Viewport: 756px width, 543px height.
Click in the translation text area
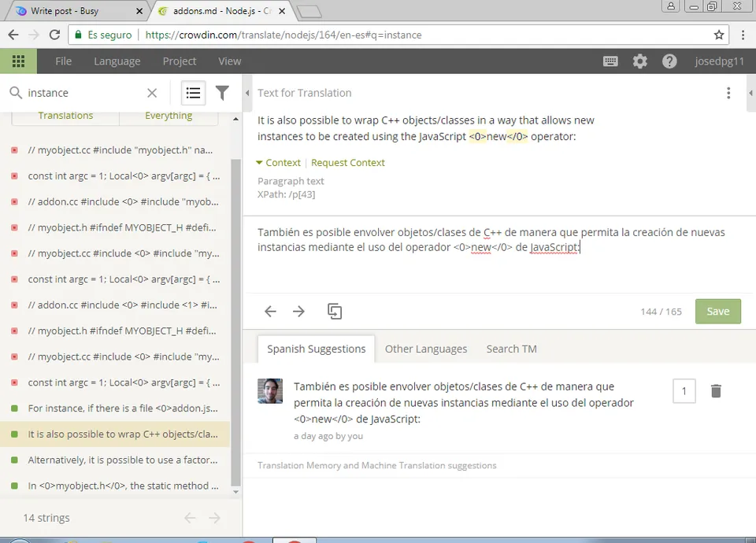click(499, 255)
